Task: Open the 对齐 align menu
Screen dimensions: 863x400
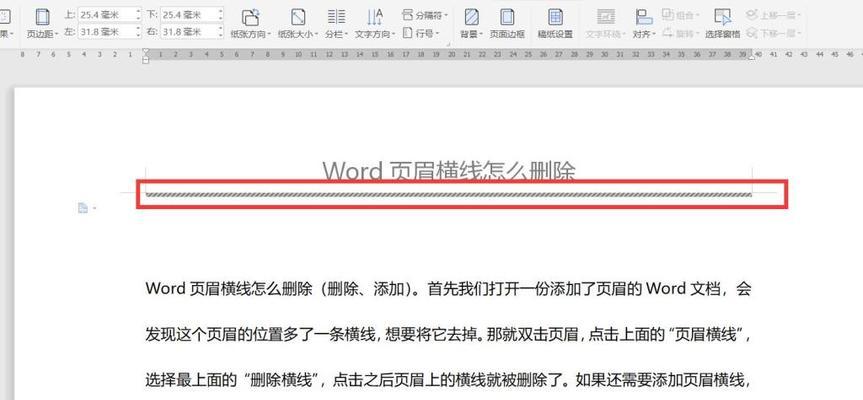Action: pyautogui.click(x=643, y=23)
